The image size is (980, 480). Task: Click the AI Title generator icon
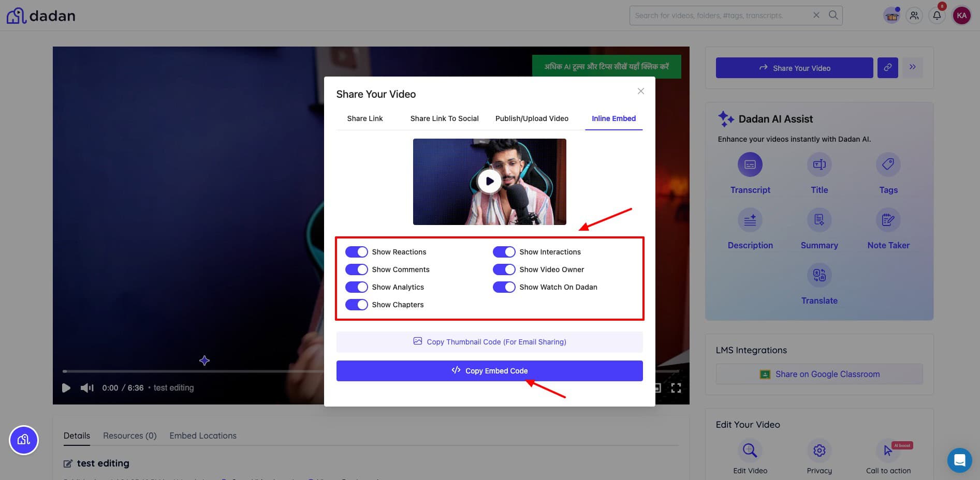819,165
